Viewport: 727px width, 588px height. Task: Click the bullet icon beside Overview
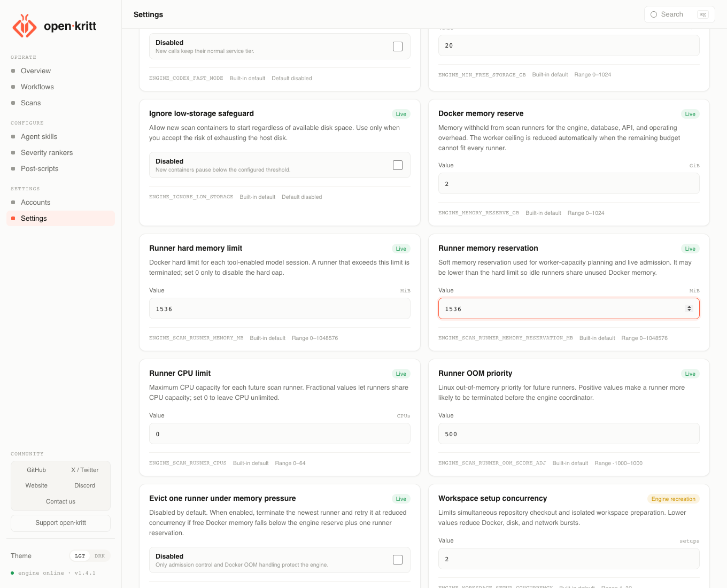click(13, 71)
